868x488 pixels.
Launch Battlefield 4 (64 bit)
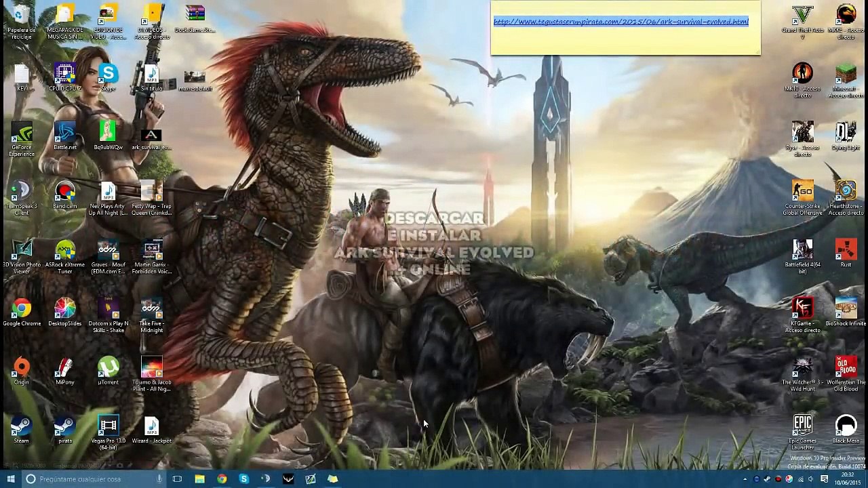pos(803,258)
